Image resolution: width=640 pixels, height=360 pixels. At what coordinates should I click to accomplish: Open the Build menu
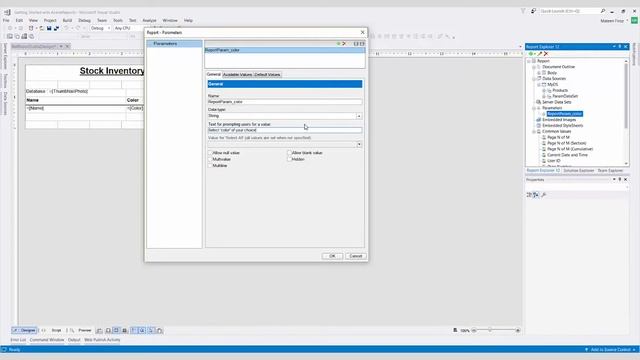[x=67, y=20]
